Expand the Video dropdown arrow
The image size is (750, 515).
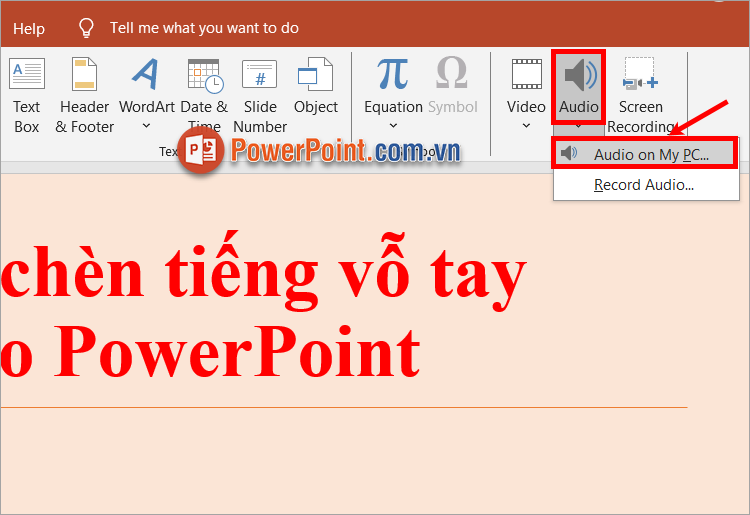tap(526, 126)
